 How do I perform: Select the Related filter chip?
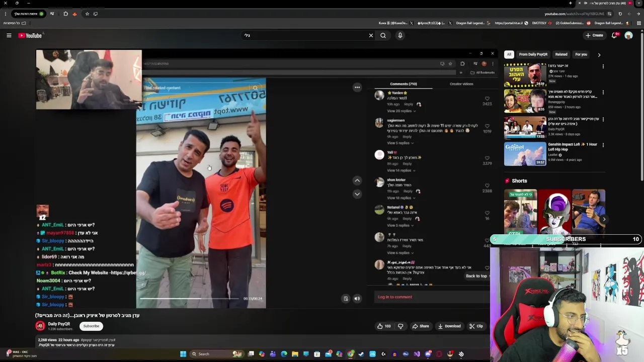(x=561, y=54)
